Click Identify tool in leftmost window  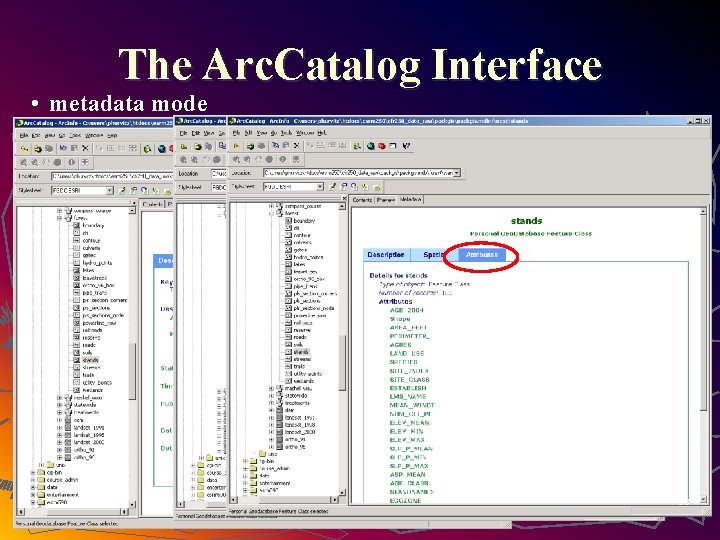(71, 162)
